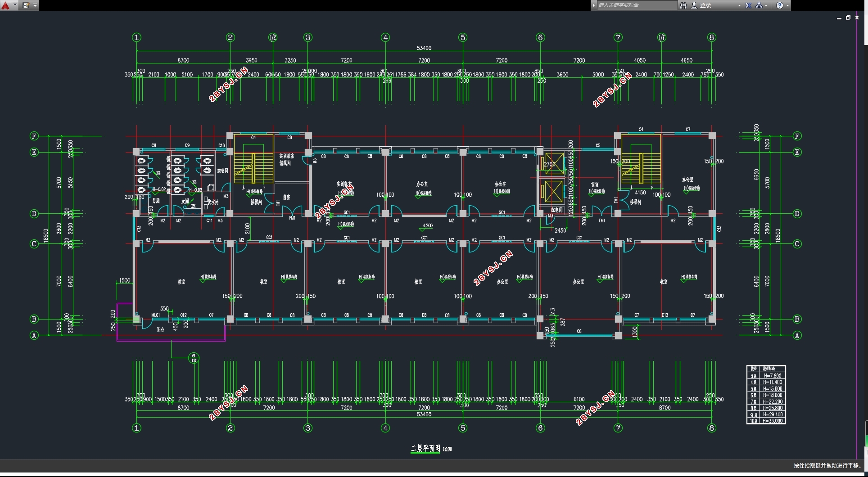Screen dimensions: 868x477
Task: Click the workspace notepad icon in quick access bar
Action: coord(26,5)
